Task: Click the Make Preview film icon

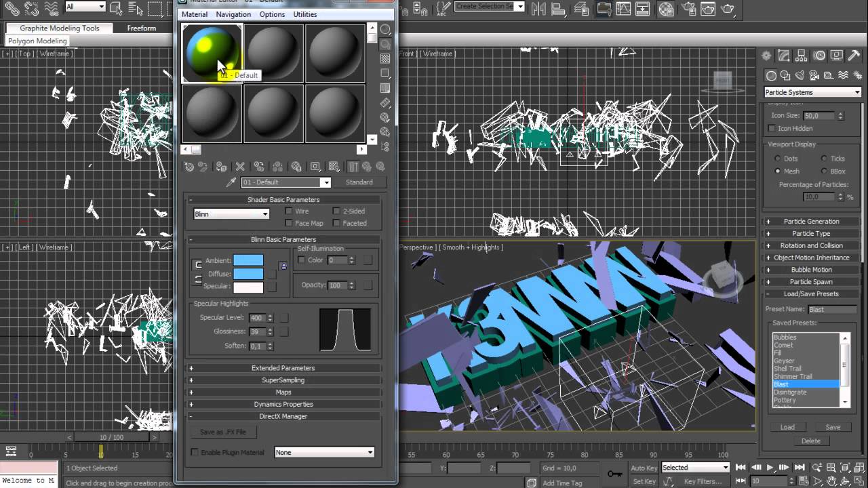Action: (385, 103)
